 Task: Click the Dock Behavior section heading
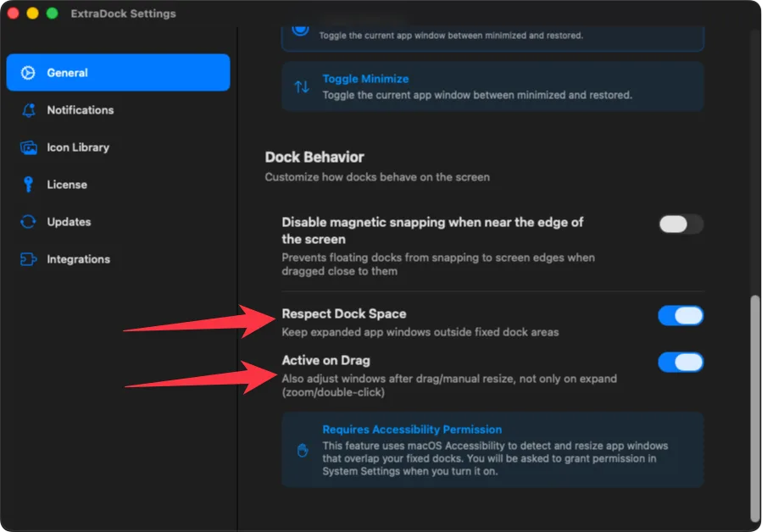[x=314, y=158]
